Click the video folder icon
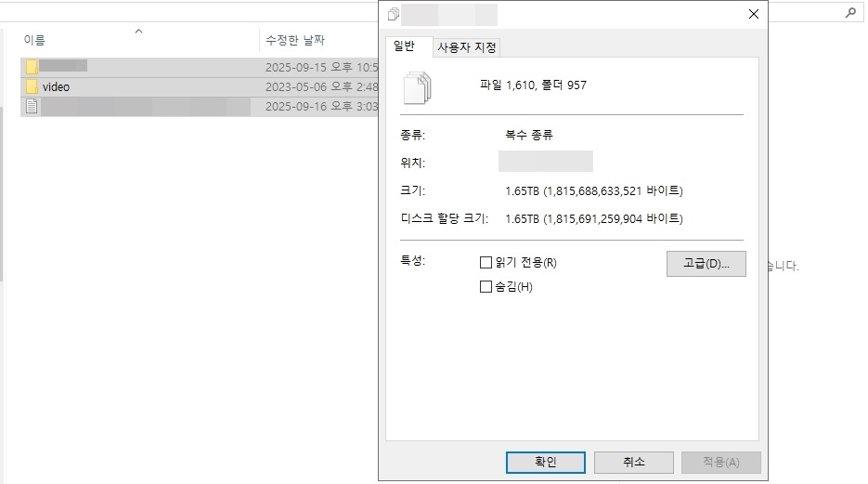Viewport: 868px width, 484px height. [x=32, y=86]
